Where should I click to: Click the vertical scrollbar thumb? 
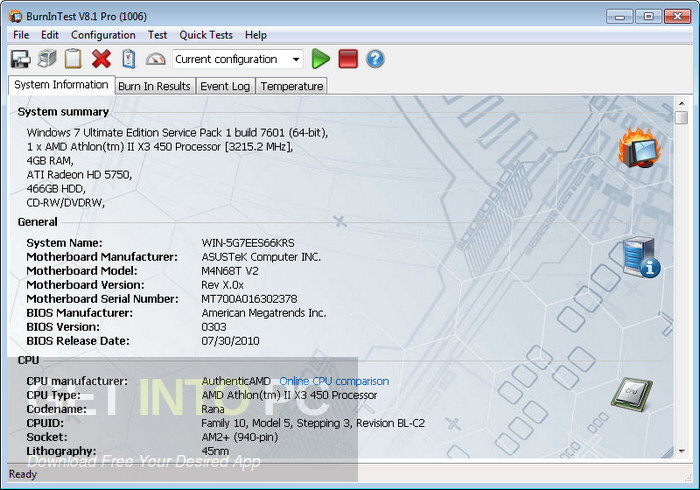point(681,118)
